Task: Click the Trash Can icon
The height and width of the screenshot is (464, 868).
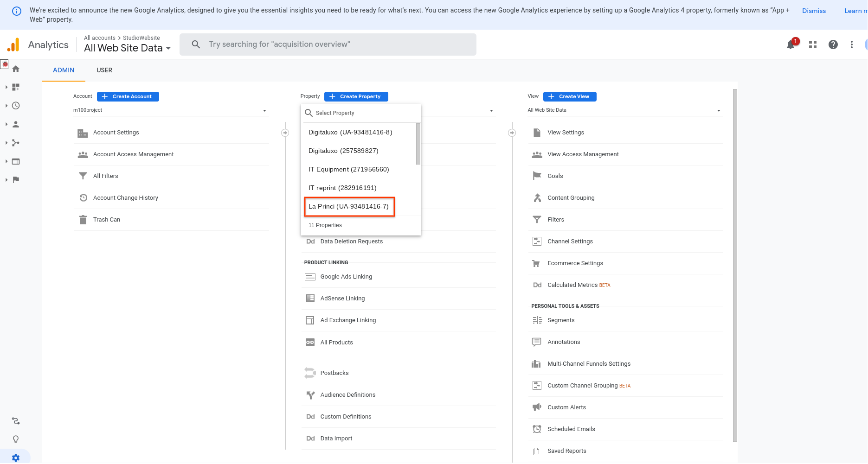Action: (83, 220)
